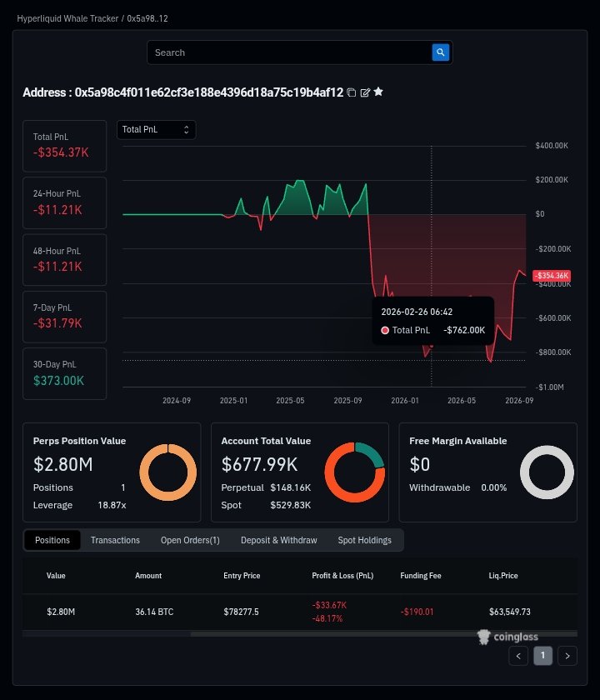
Task: Click the -$190.01 funding fee cell
Action: [x=417, y=612]
